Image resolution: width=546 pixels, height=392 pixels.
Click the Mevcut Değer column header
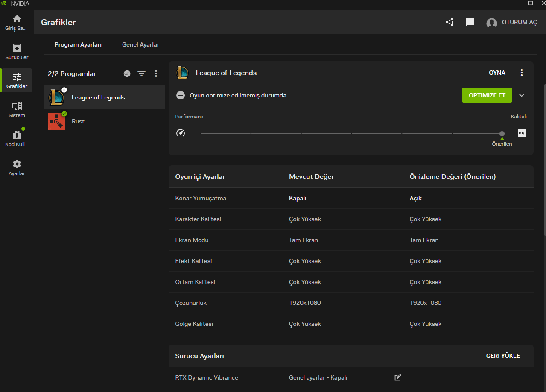[312, 176]
